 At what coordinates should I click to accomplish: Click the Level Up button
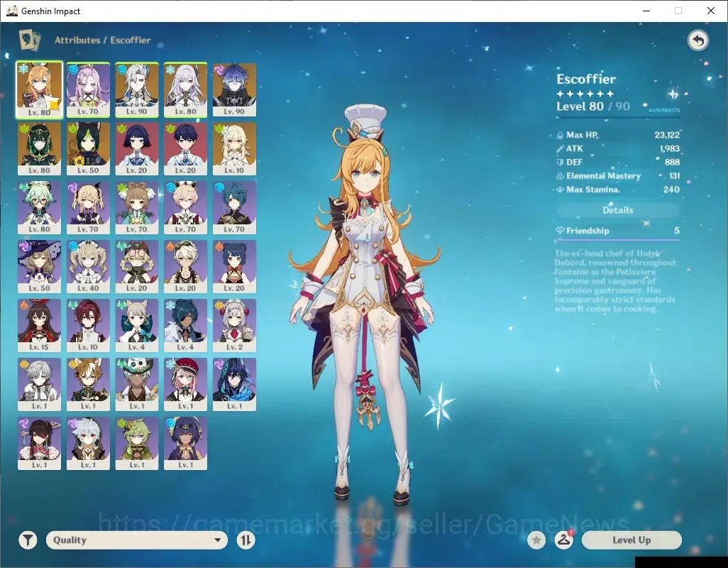point(632,540)
